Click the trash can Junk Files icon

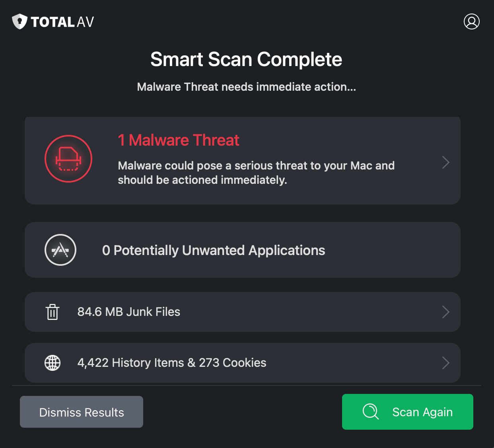coord(53,312)
